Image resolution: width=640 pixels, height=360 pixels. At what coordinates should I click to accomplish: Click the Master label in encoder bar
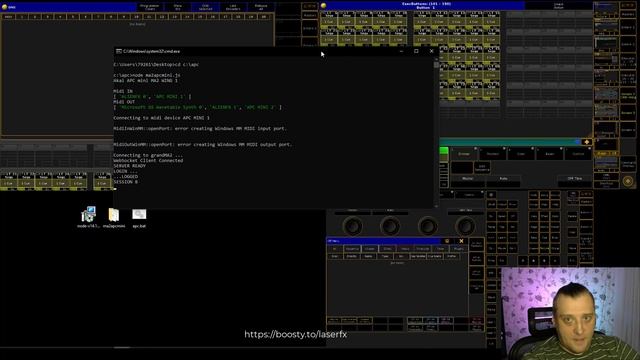468,178
